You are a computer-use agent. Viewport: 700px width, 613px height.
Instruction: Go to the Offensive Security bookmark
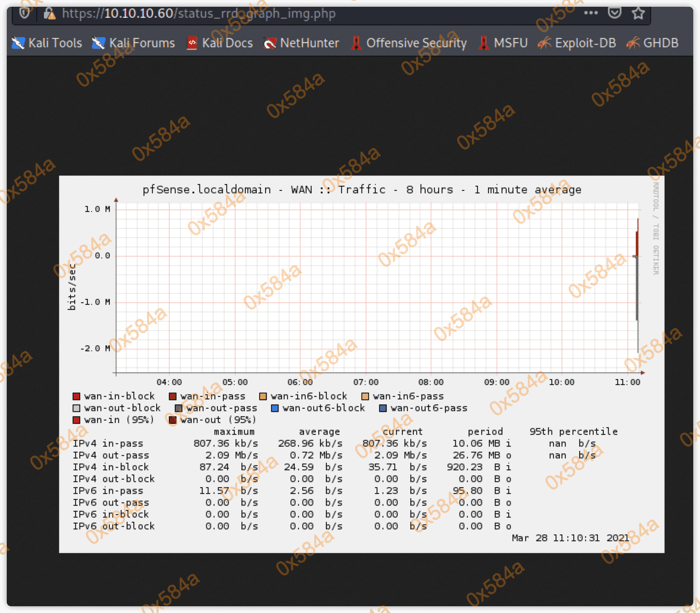pos(409,43)
